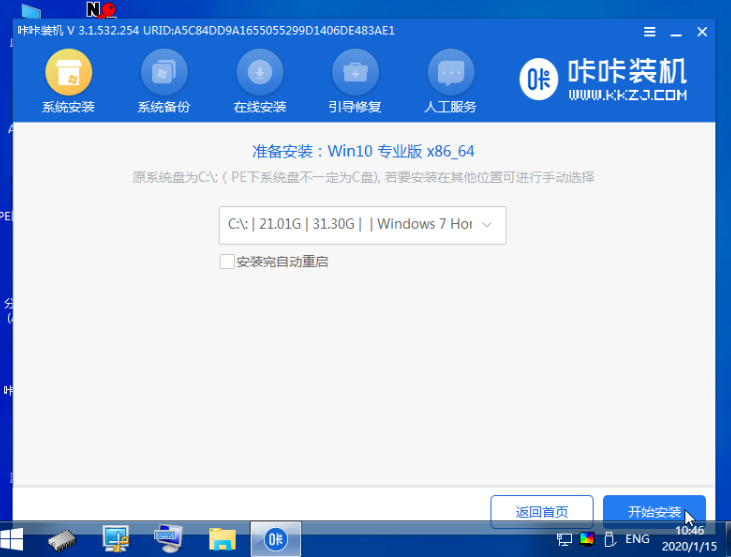Click the 准备安装：Win10 专业版 x86_64 heading
The height and width of the screenshot is (557, 731).
pos(363,151)
